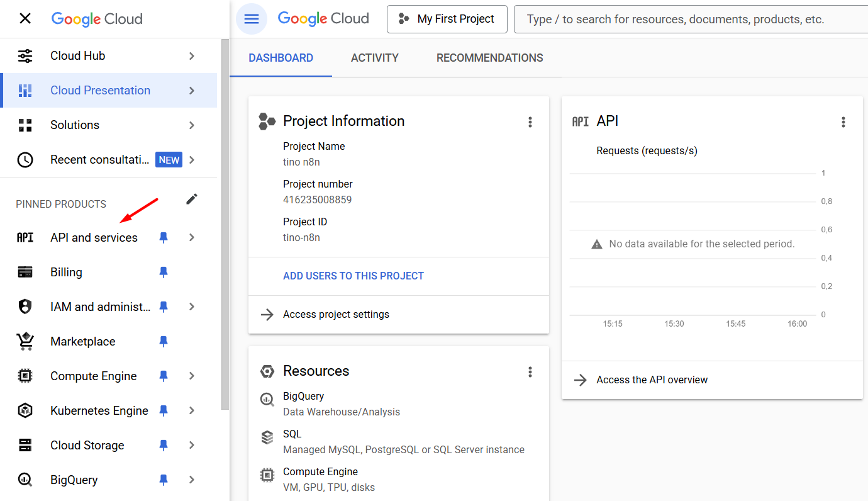868x501 pixels.
Task: Expand the Cloud Storage submenu chevron
Action: (x=192, y=445)
